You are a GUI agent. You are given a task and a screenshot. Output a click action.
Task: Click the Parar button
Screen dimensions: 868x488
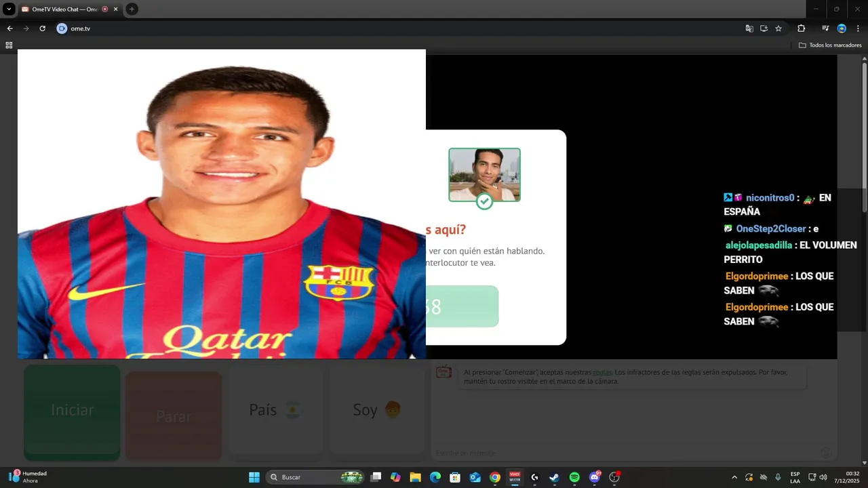(x=174, y=416)
